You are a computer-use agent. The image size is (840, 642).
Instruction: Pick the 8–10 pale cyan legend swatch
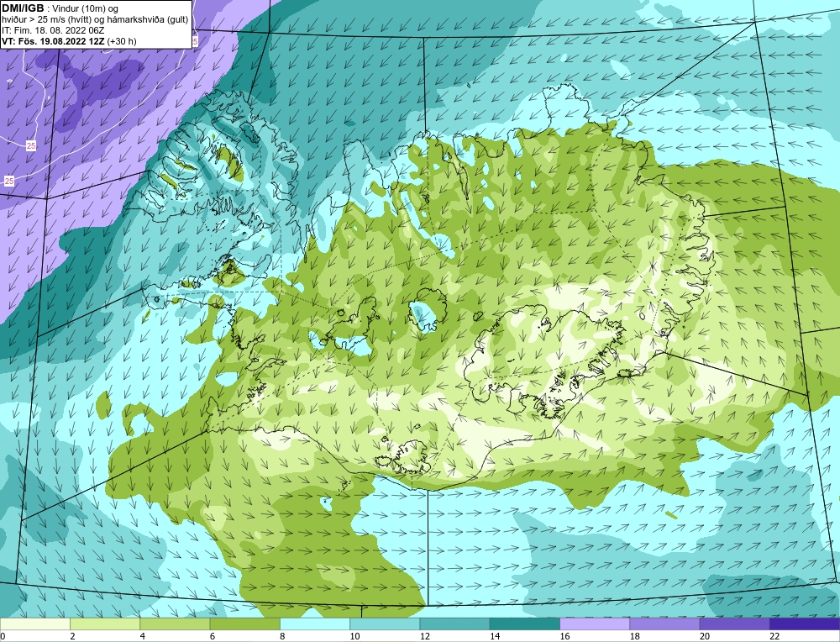[315, 624]
